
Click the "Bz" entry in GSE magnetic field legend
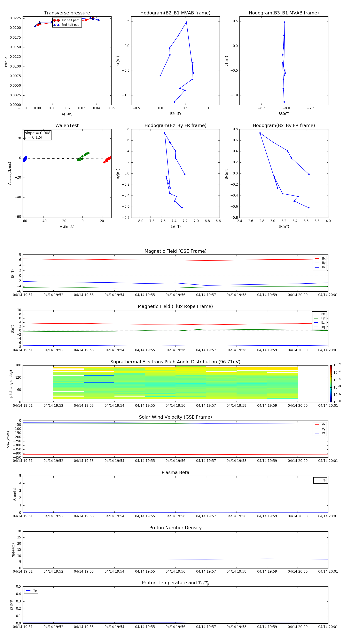(320, 267)
